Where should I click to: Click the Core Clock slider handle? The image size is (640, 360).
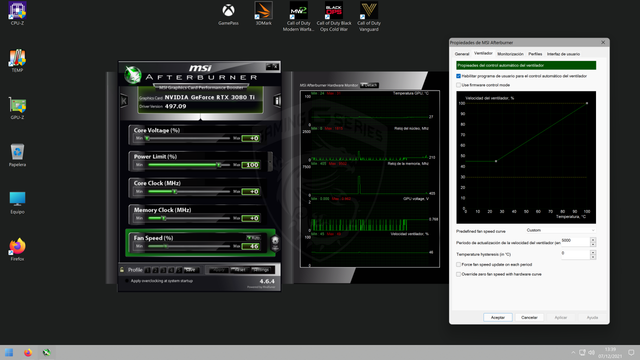click(175, 191)
